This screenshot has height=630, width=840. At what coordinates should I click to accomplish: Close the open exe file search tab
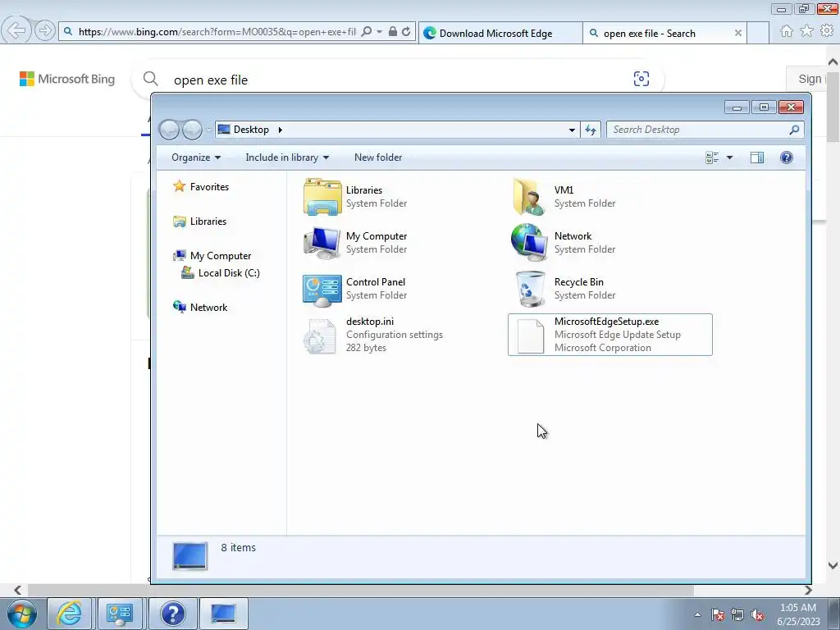click(x=737, y=33)
